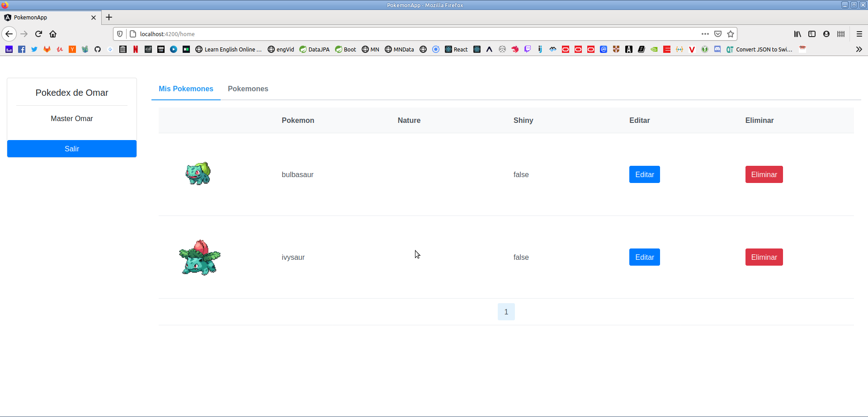Click the Pokedex de Omar heading
868x417 pixels.
point(72,93)
